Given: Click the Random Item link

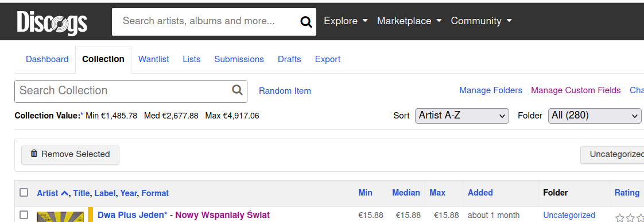Looking at the screenshot, I should point(285,91).
